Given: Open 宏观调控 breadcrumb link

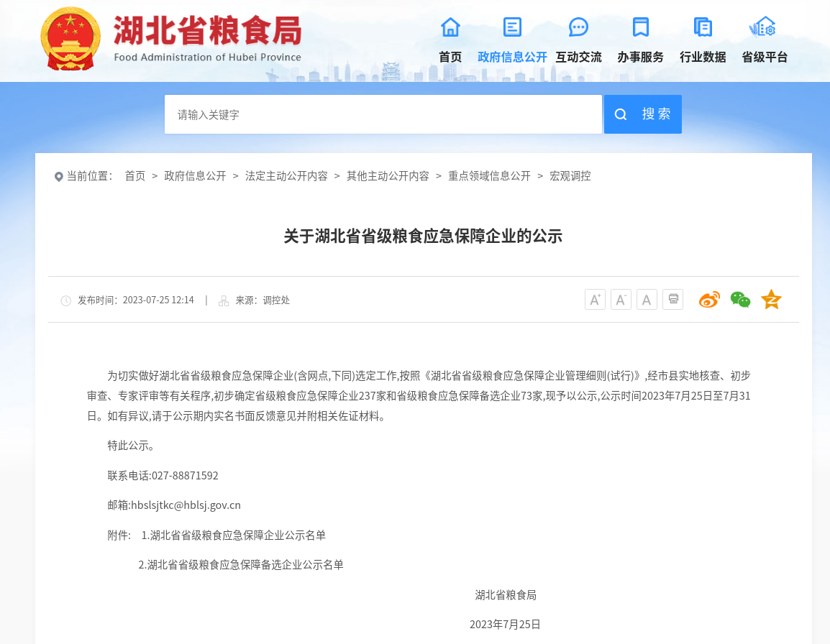Looking at the screenshot, I should point(570,176).
